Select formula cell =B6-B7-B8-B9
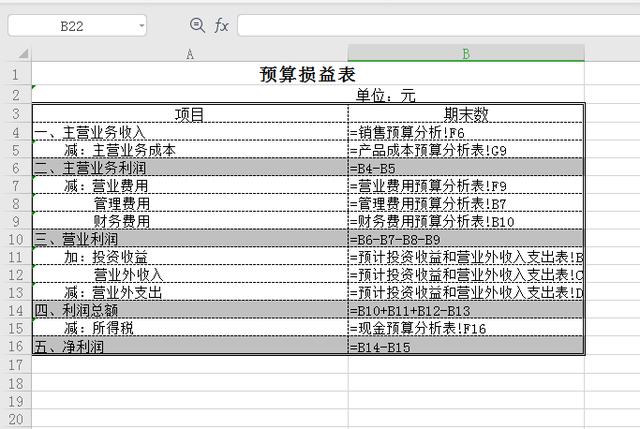Screen dimensions: 640x429 (x=466, y=239)
